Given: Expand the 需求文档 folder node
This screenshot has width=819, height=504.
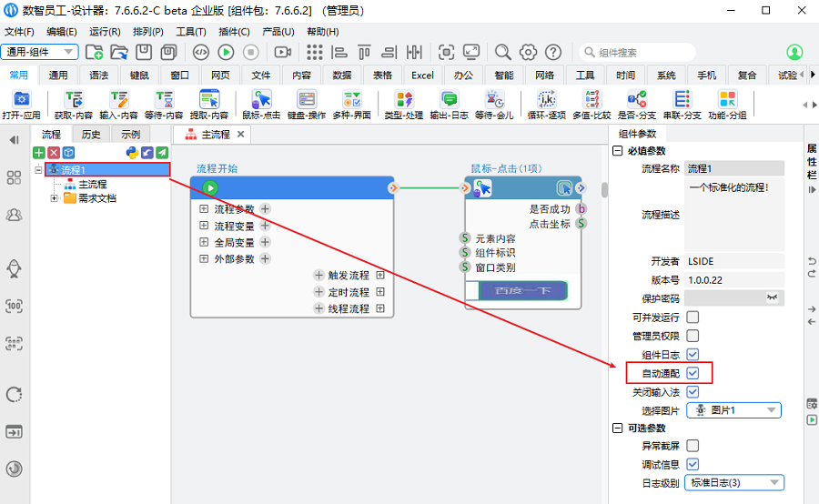Looking at the screenshot, I should click(55, 198).
